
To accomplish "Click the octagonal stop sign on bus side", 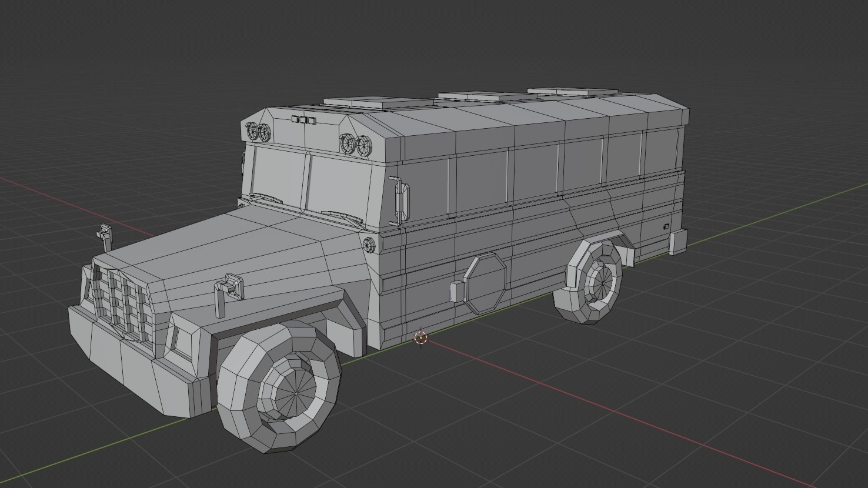I will coord(485,283).
